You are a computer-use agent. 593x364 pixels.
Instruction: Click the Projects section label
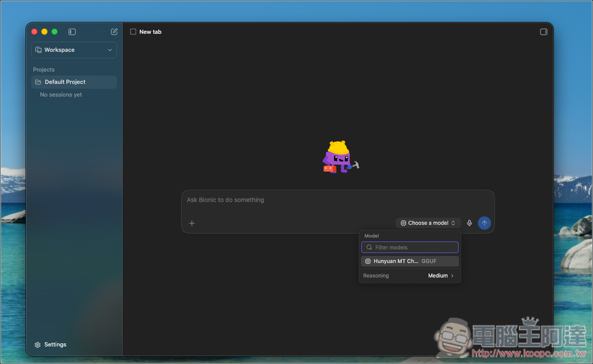44,69
